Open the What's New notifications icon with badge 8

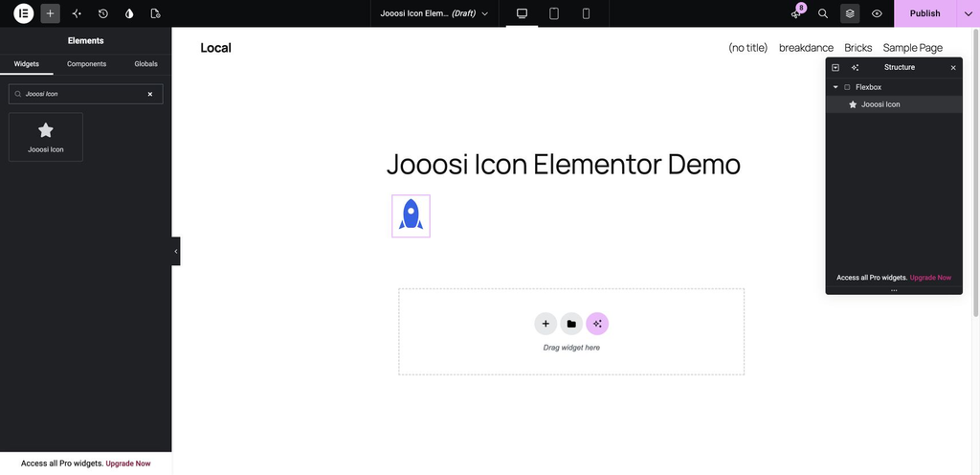(x=797, y=13)
